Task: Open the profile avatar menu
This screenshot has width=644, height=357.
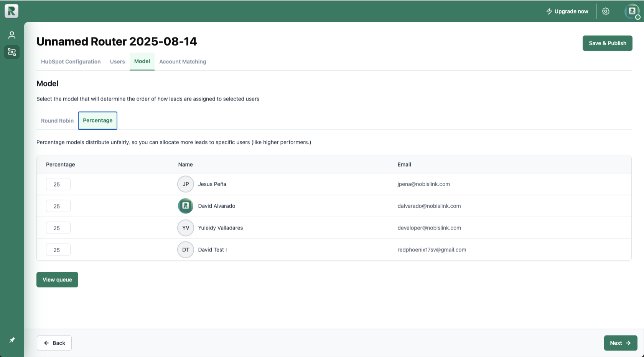Action: click(632, 12)
